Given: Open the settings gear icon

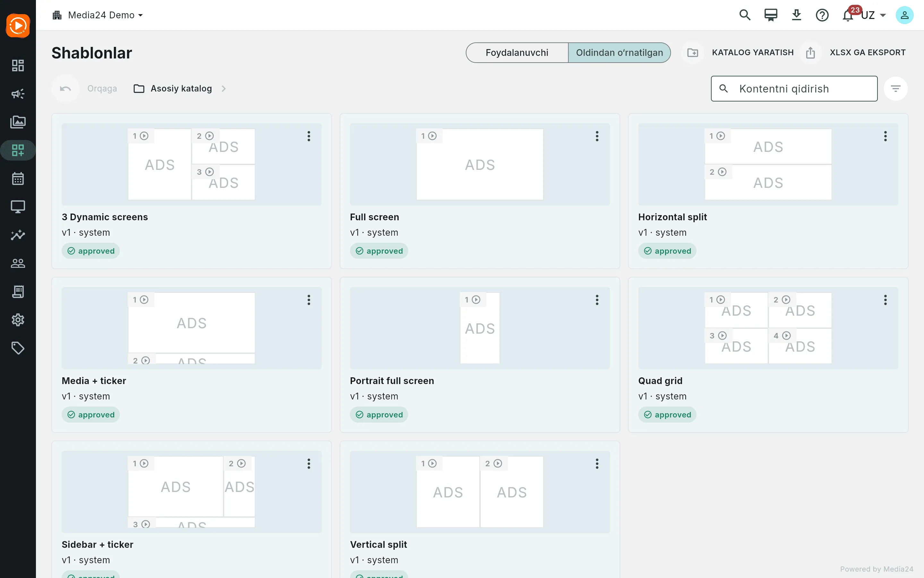Looking at the screenshot, I should tap(18, 320).
